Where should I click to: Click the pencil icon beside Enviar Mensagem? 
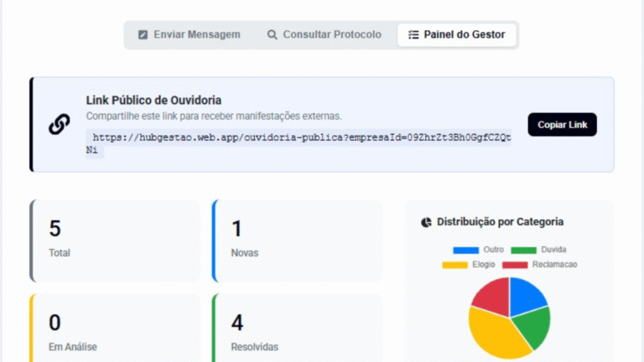143,35
